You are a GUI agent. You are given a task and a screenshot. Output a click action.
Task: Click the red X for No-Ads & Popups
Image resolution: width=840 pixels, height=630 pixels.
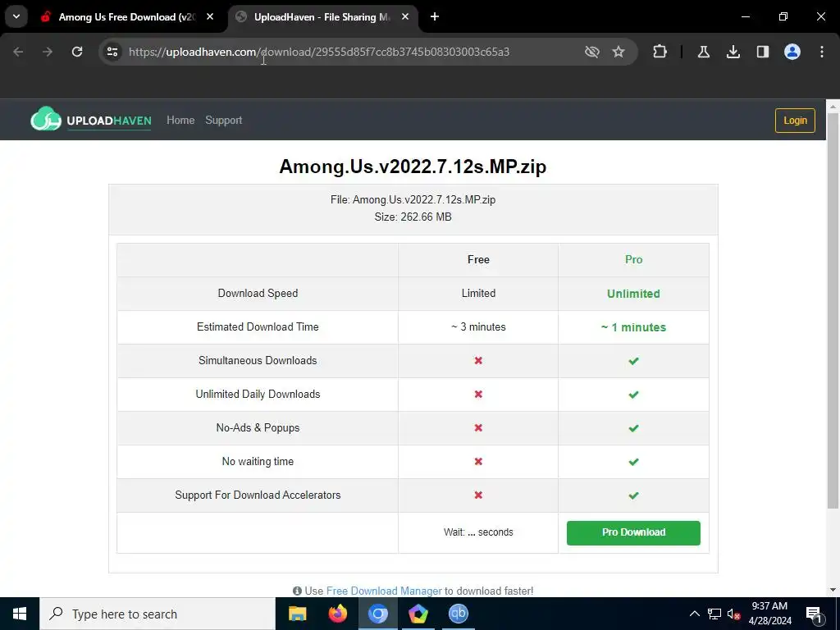point(478,427)
